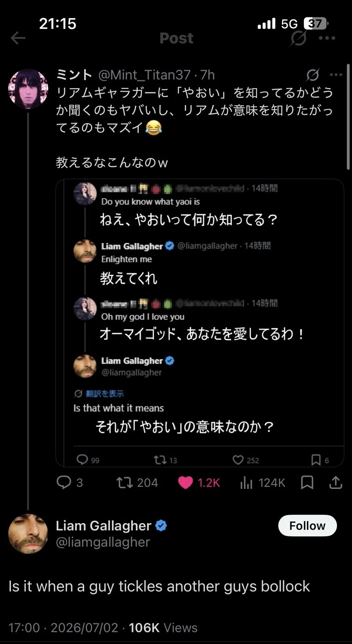
Task: Open Liam Gallagher's avatar in the main post
Action: point(28,533)
